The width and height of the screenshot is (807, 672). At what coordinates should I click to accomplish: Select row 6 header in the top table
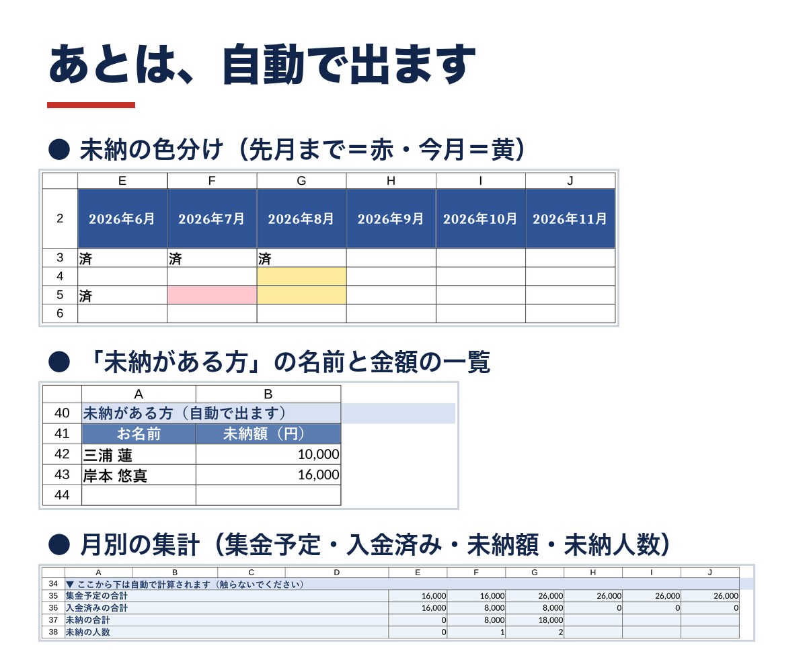[x=60, y=313]
